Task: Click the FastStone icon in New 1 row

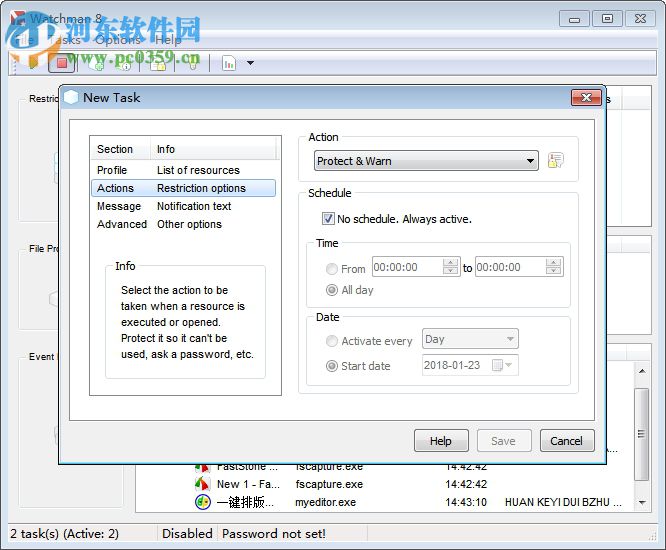Action: pos(202,484)
